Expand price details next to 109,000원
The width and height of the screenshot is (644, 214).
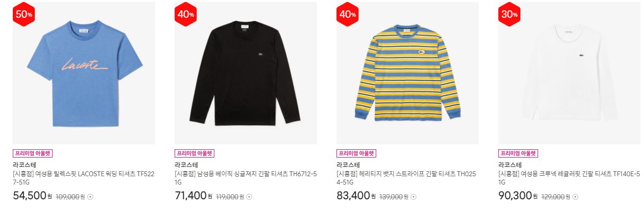(x=90, y=197)
